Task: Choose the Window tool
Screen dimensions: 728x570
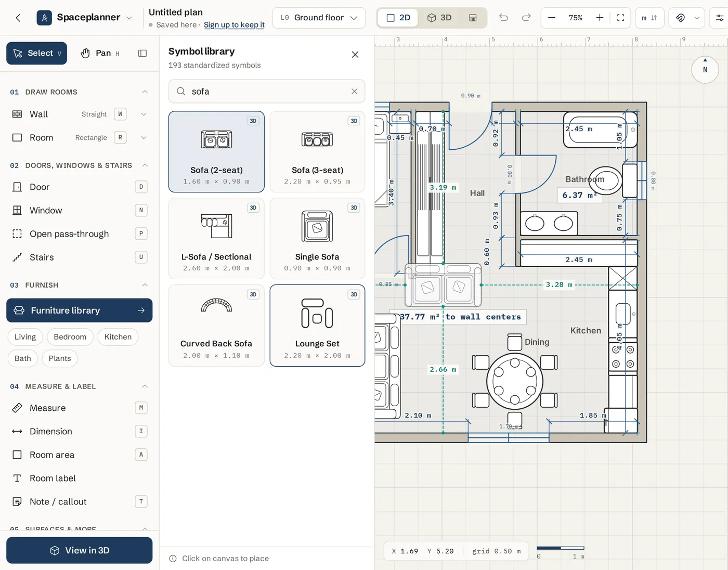Action: (x=80, y=210)
